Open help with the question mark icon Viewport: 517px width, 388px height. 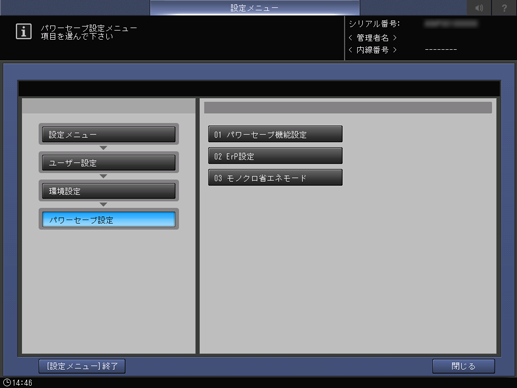[504, 8]
